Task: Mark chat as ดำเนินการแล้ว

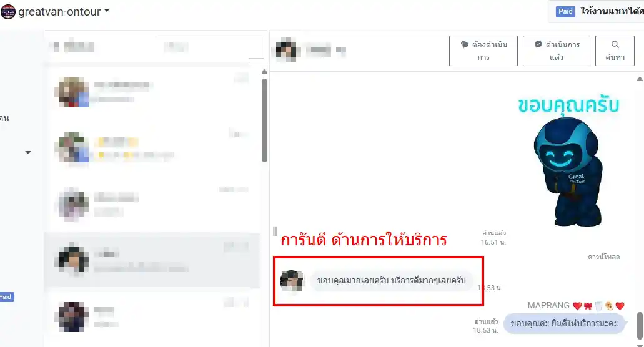Action: point(556,51)
